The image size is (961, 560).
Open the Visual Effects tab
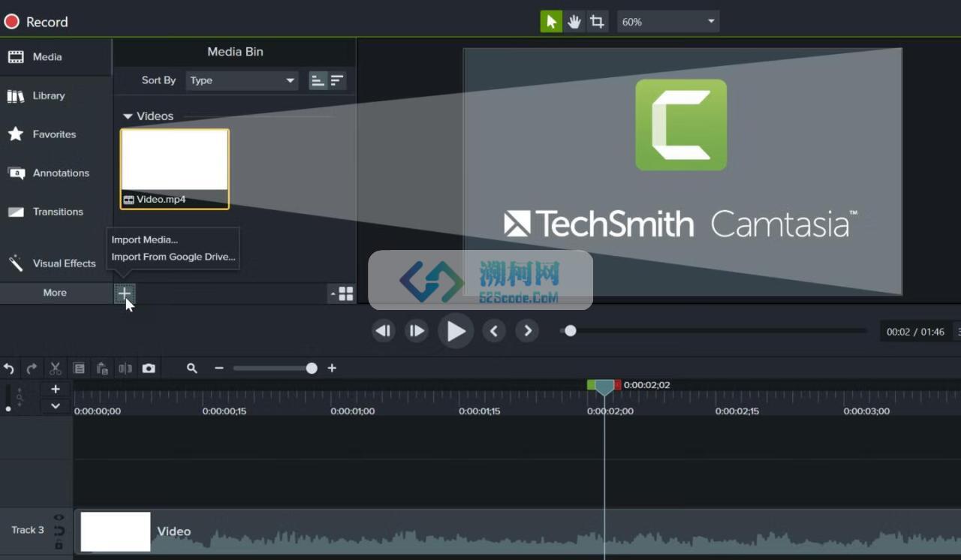56,263
